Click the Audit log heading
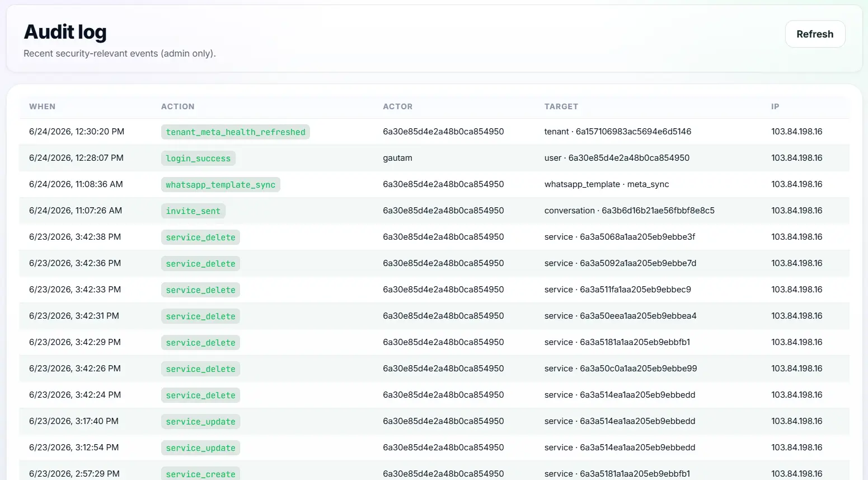Viewport: 868px width, 480px height. [x=65, y=32]
